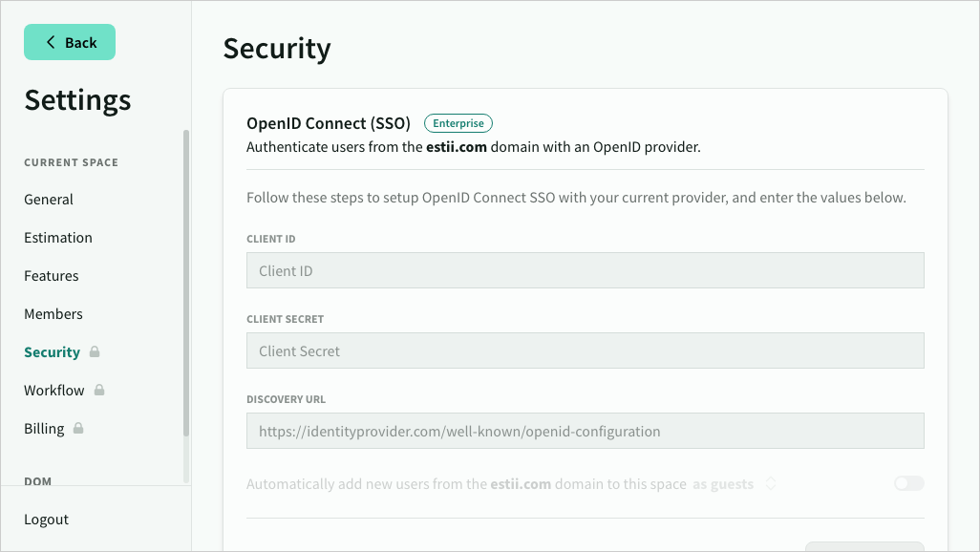The height and width of the screenshot is (552, 980).
Task: Click the lock icon beside Security
Action: click(x=95, y=352)
